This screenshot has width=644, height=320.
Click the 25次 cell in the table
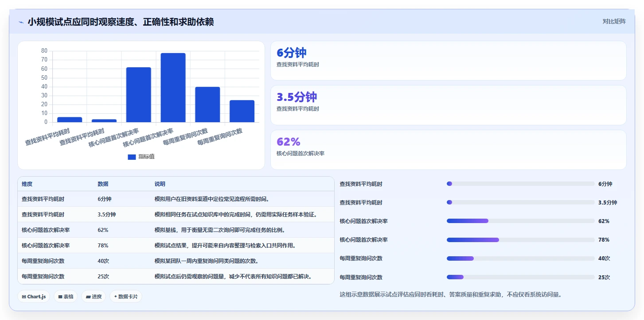(103, 277)
